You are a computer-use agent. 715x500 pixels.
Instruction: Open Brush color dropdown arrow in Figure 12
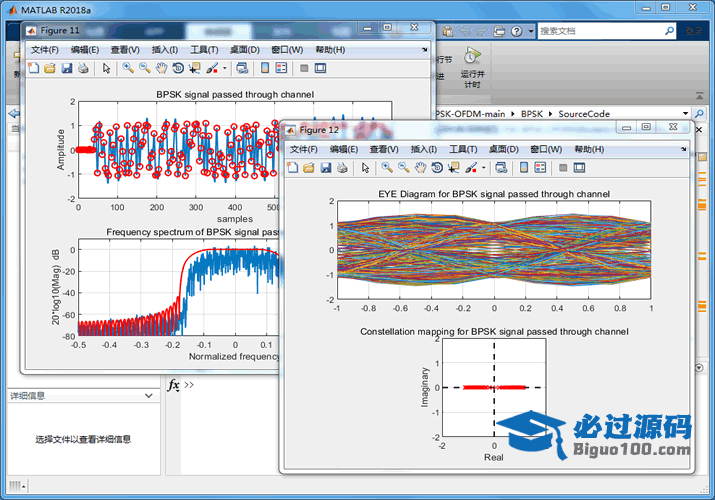[483, 168]
